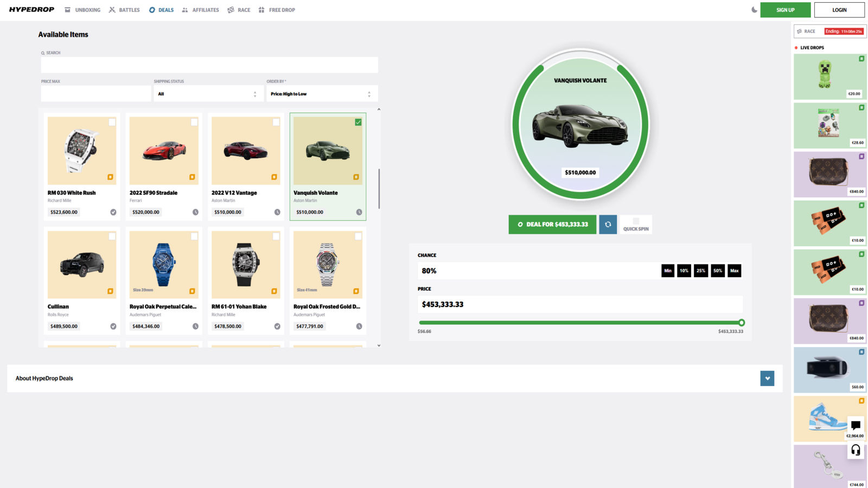Check the Cullinan item checkbox
The height and width of the screenshot is (488, 868).
(x=112, y=236)
